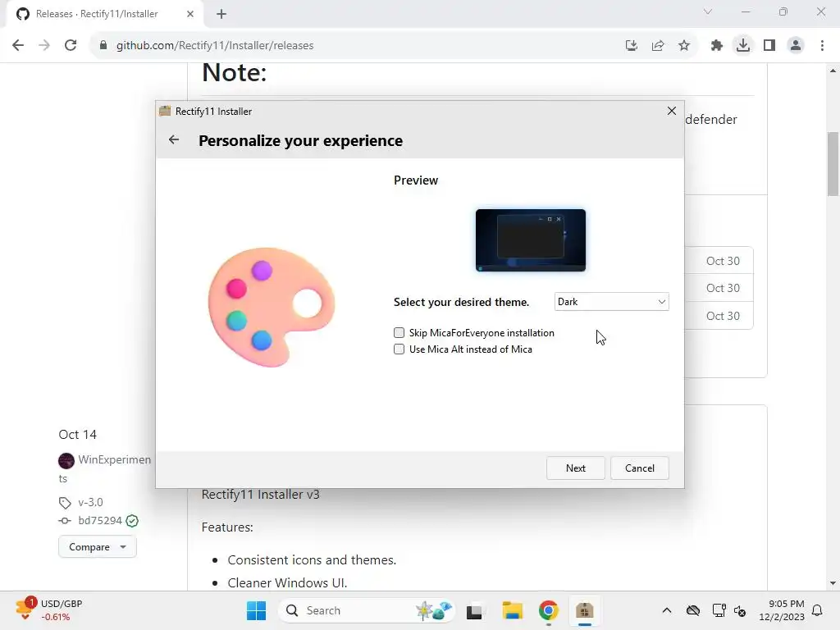The height and width of the screenshot is (630, 840).
Task: Open OneDrive cloud tray icon
Action: [x=693, y=610]
